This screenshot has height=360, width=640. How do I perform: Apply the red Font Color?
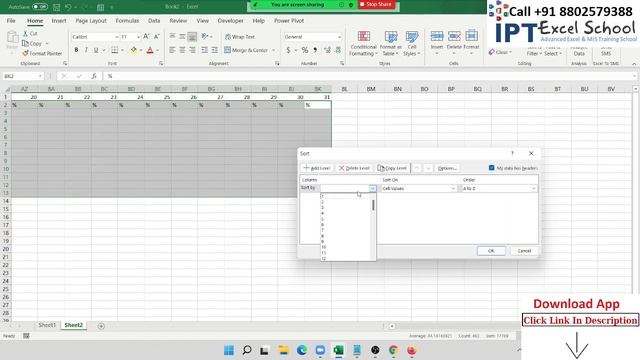[x=150, y=50]
